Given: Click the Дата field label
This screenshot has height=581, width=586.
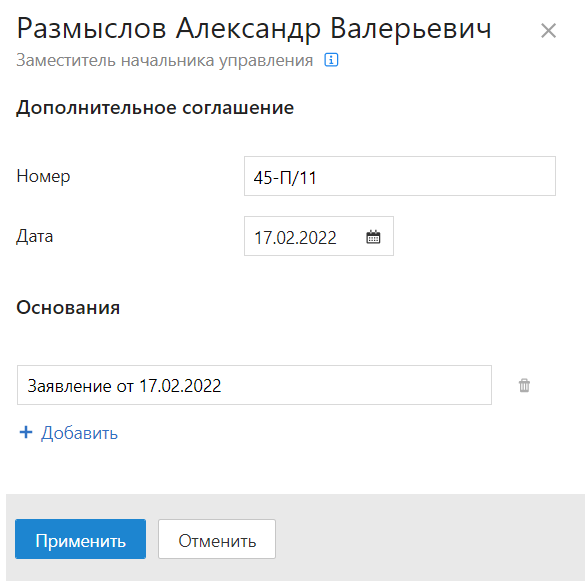Looking at the screenshot, I should click(x=34, y=237).
